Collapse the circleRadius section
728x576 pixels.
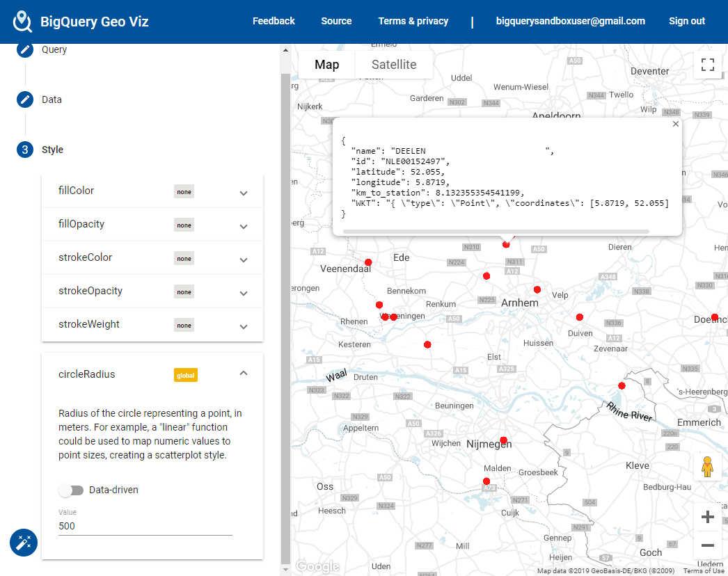click(x=244, y=373)
